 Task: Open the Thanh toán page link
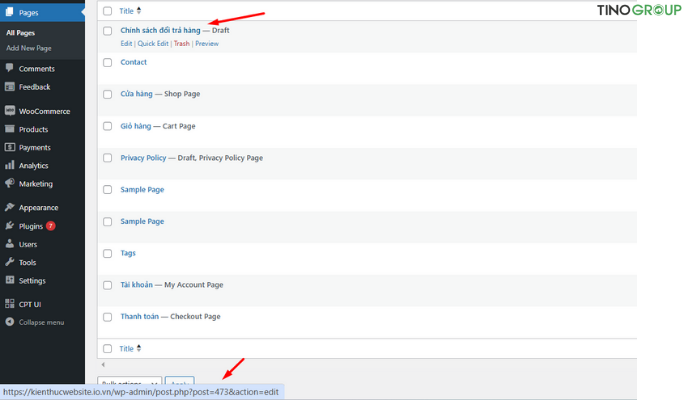pyautogui.click(x=140, y=316)
